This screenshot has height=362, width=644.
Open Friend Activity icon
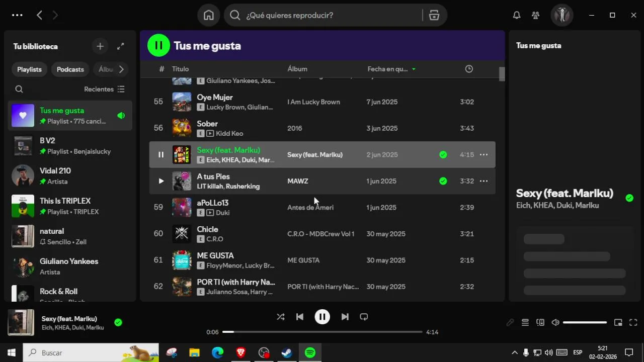pos(536,15)
